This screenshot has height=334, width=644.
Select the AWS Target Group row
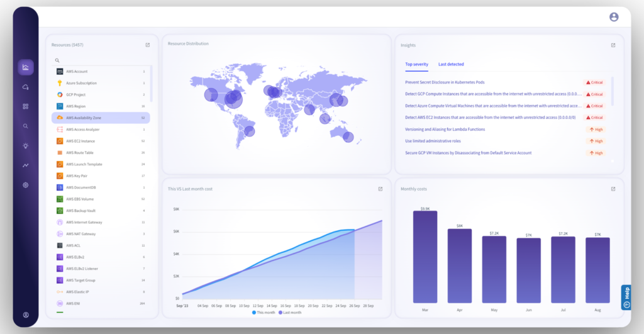(x=101, y=280)
